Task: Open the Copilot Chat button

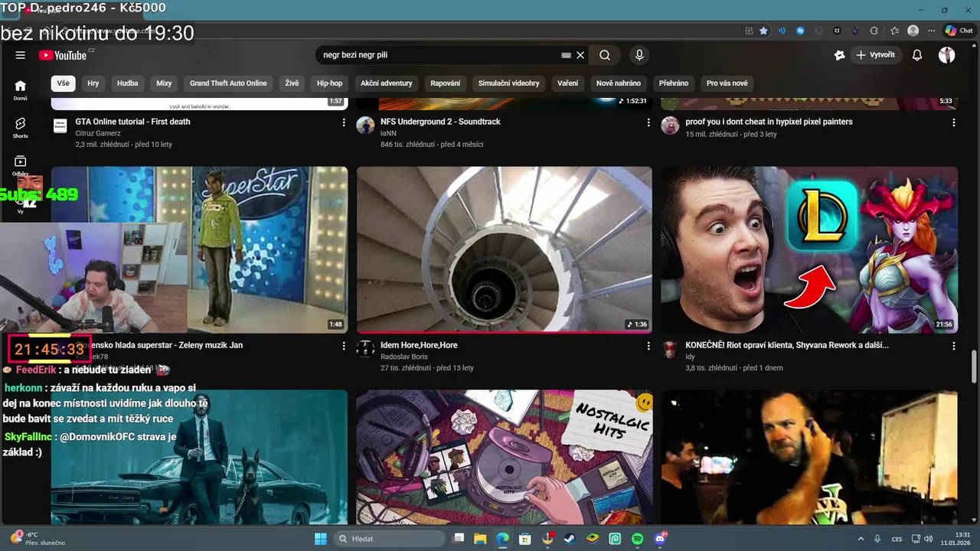Action: point(959,31)
